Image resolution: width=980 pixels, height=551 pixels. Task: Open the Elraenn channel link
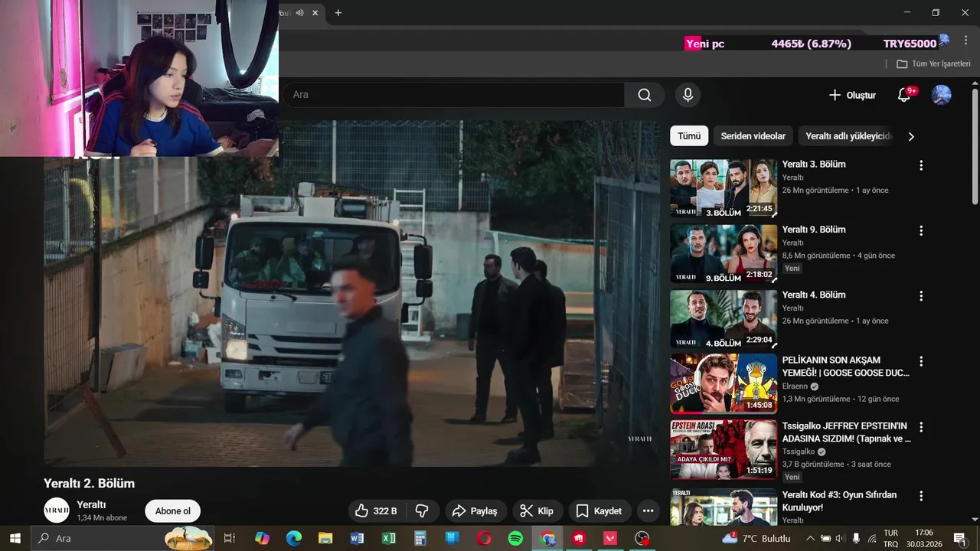tap(796, 386)
